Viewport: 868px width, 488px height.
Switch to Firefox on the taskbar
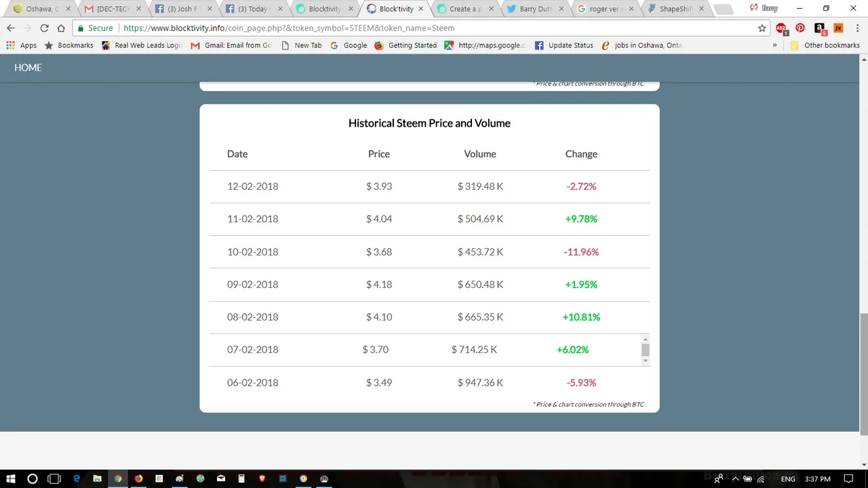[x=138, y=479]
